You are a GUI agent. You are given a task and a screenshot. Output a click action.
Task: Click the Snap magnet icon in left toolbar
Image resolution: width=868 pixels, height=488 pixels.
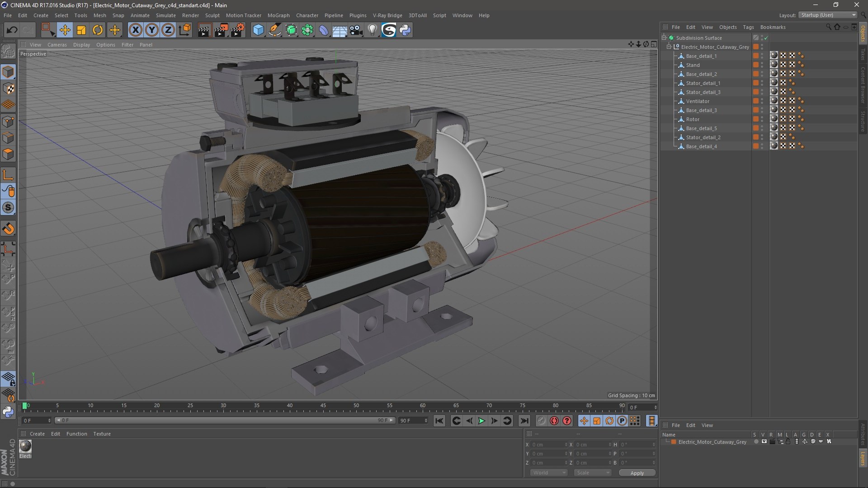point(8,229)
